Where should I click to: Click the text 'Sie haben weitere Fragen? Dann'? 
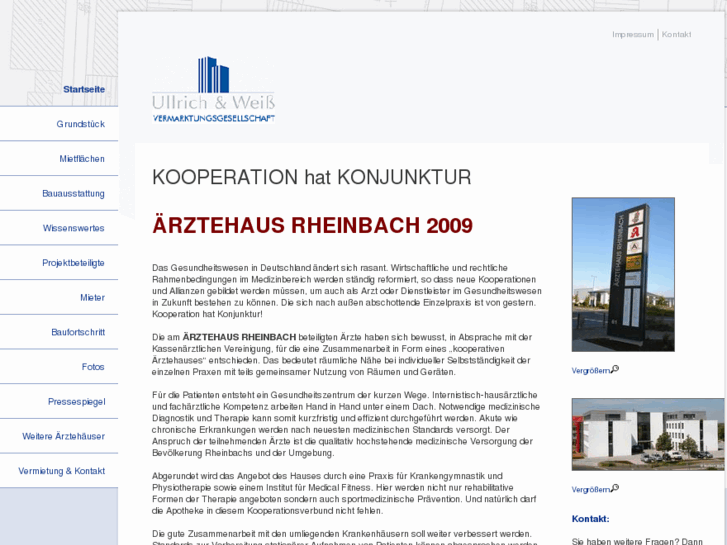637,541
